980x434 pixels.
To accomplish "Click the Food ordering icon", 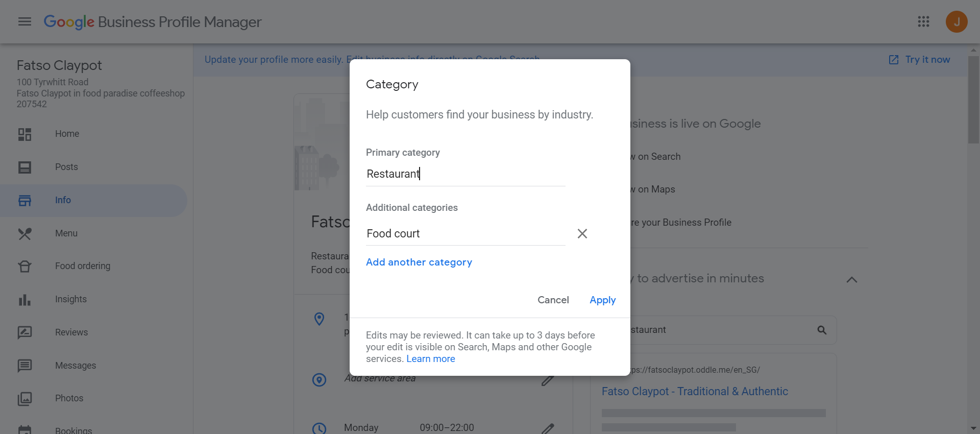I will [x=24, y=266].
